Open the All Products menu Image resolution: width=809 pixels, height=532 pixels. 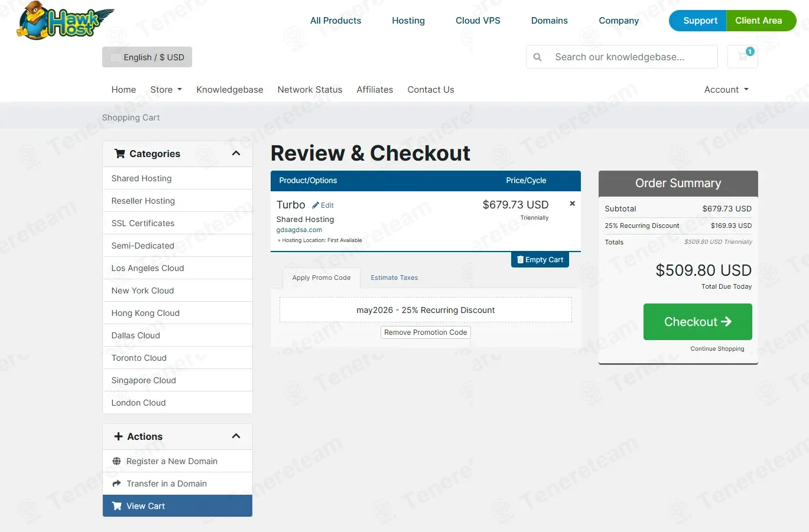coord(336,21)
